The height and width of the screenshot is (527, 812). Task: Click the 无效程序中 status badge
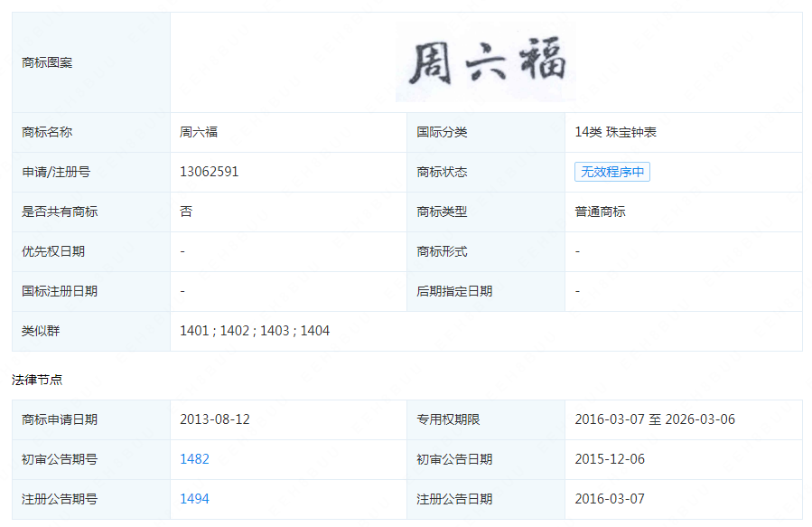(x=611, y=172)
